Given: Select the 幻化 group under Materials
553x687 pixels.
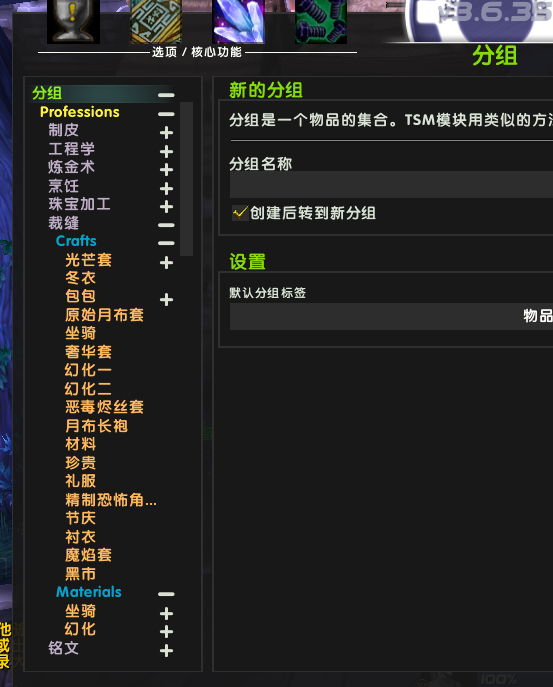Looking at the screenshot, I should click(80, 629).
